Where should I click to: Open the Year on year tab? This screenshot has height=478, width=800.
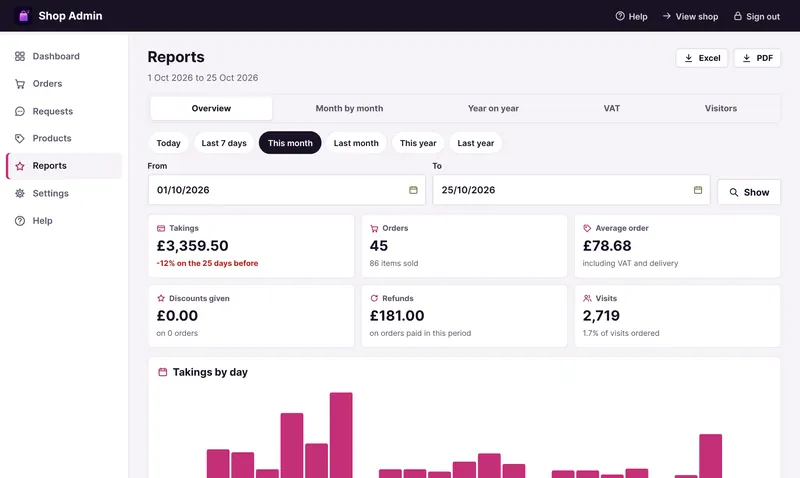pos(493,108)
